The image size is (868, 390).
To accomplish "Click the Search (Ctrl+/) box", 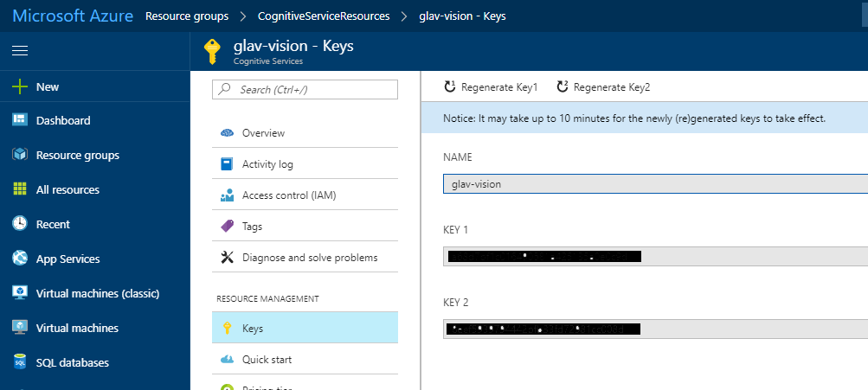I will 305,90.
